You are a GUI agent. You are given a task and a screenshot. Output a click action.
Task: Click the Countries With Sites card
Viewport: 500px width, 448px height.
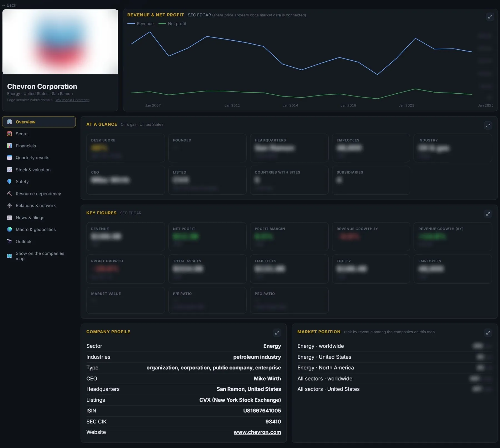coord(289,180)
